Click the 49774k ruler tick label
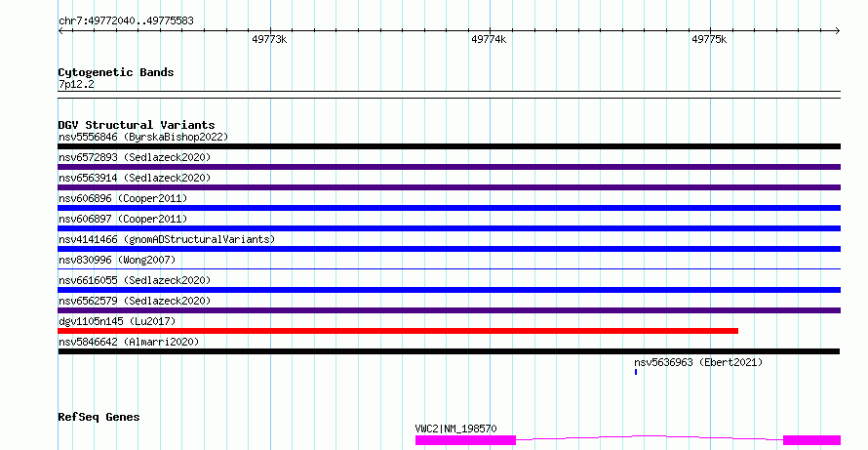 coord(489,39)
